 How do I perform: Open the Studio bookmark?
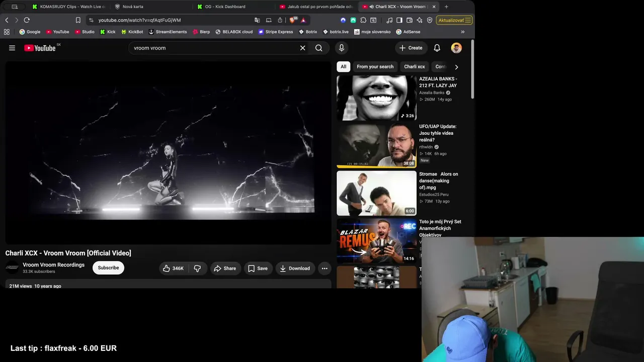click(x=85, y=32)
